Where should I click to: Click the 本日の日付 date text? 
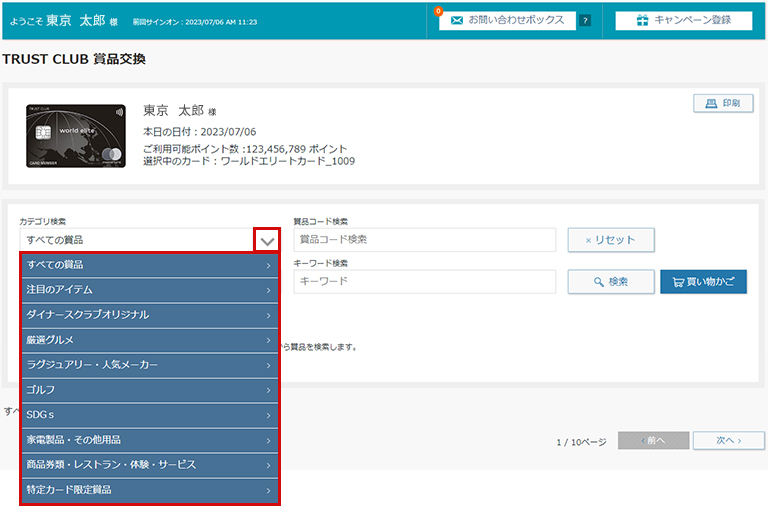pyautogui.click(x=199, y=132)
